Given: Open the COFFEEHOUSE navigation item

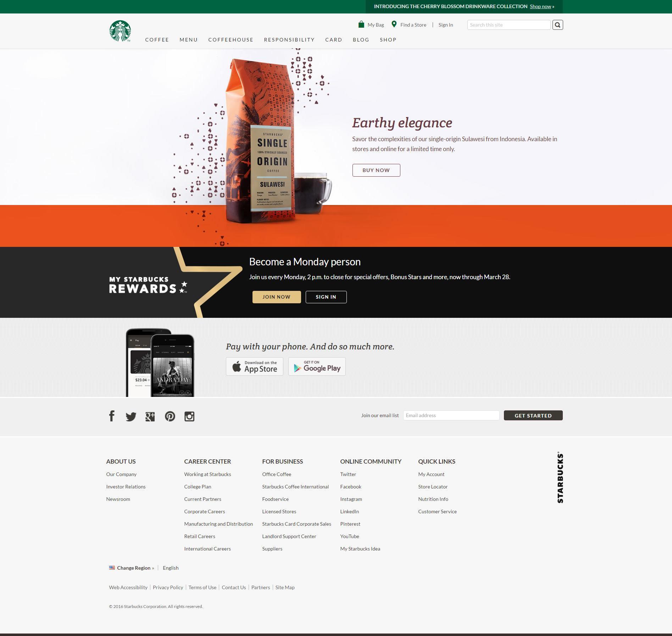Looking at the screenshot, I should (x=231, y=40).
